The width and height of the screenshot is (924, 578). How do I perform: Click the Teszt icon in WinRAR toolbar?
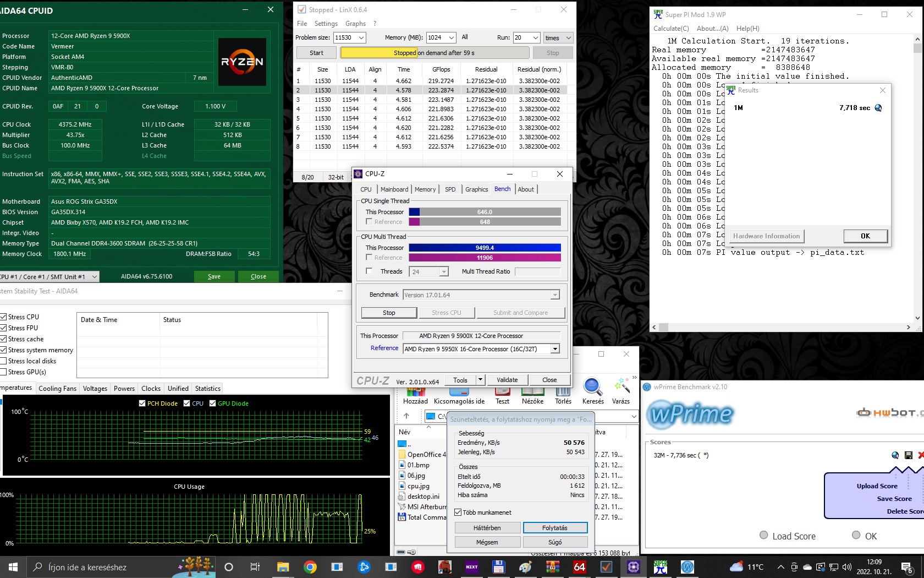[x=503, y=391]
